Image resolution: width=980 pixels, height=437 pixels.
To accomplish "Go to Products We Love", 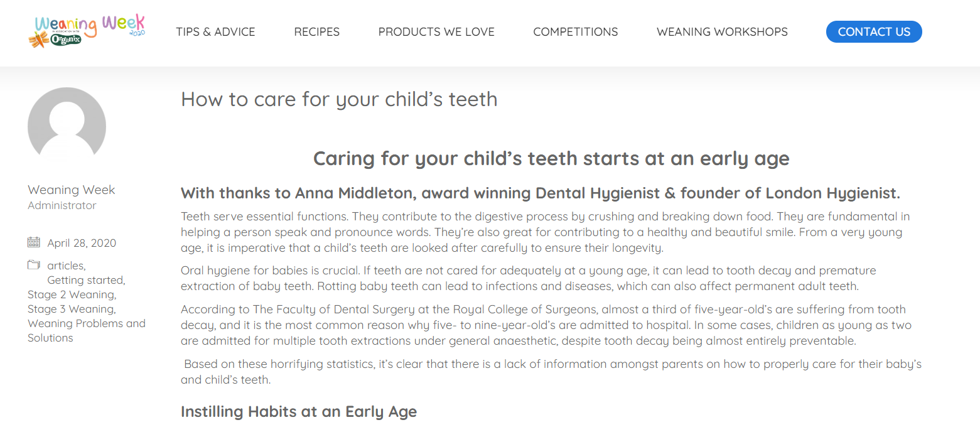I will tap(436, 32).
